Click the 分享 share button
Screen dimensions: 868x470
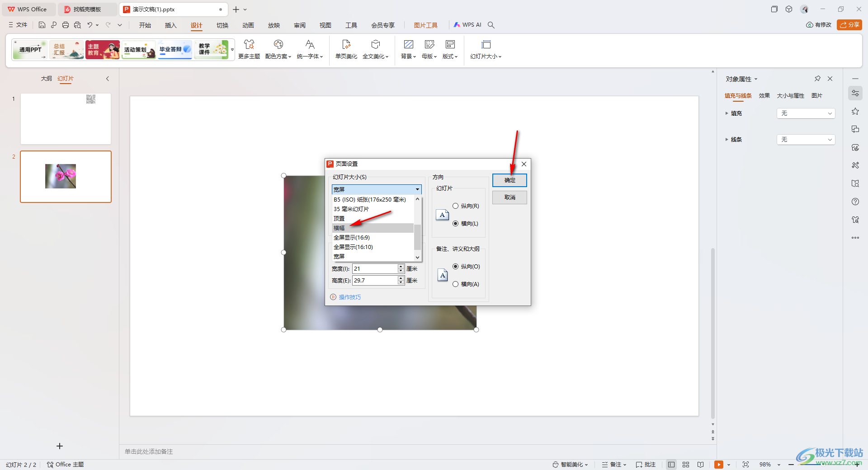[849, 25]
